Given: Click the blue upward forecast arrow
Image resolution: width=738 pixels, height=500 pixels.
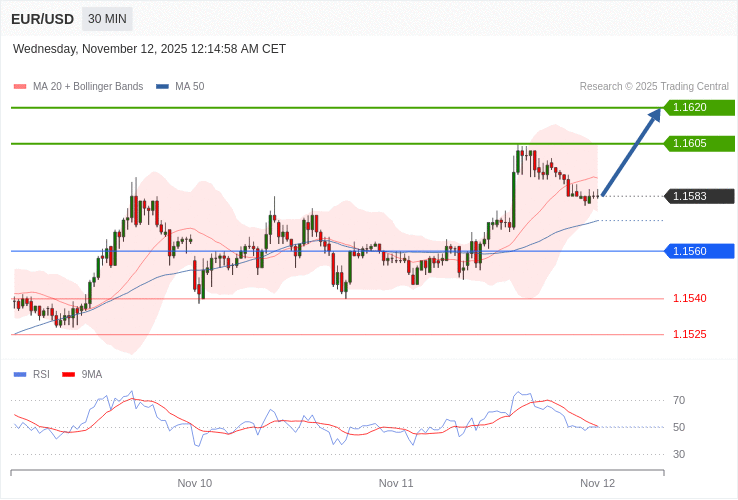Looking at the screenshot, I should (631, 151).
